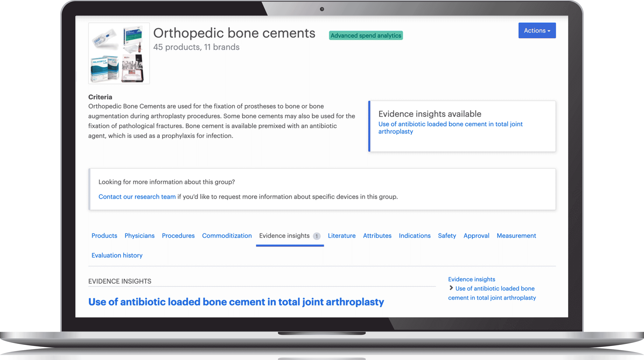Viewport: 644px width, 360px height.
Task: Expand the Evaluation history section
Action: pyautogui.click(x=117, y=255)
